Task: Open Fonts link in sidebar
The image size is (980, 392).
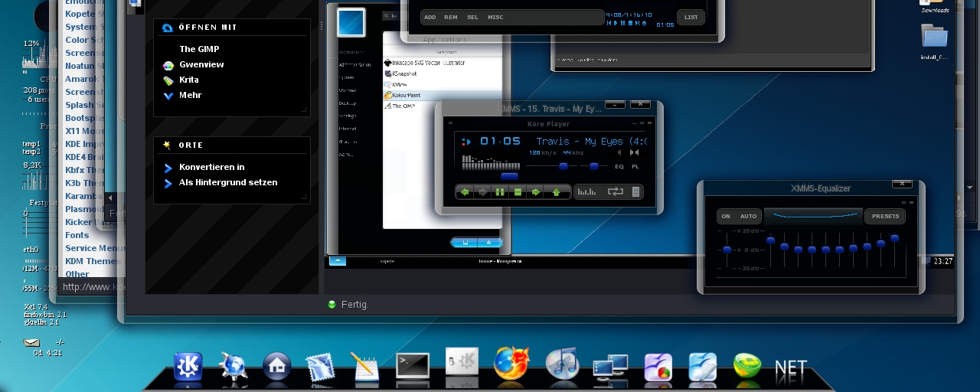Action: (77, 235)
